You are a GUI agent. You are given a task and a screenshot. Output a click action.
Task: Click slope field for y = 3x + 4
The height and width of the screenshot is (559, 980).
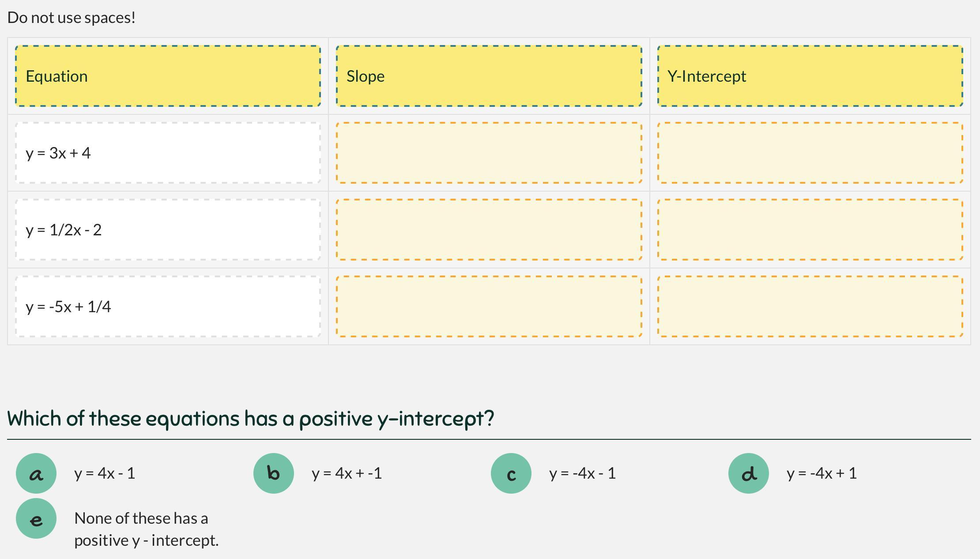(x=489, y=153)
